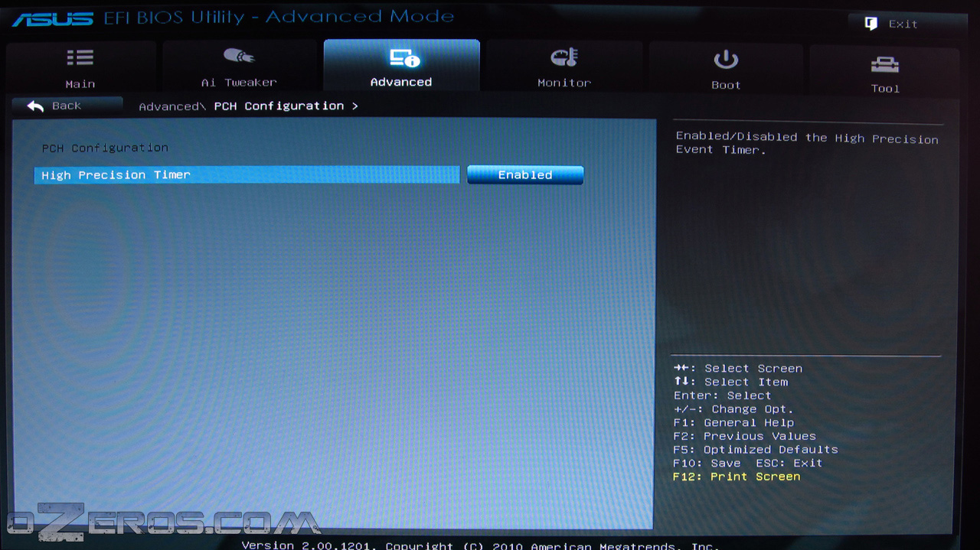The image size is (980, 550).
Task: Click the Advanced\ breadcrumb segment
Action: point(172,106)
